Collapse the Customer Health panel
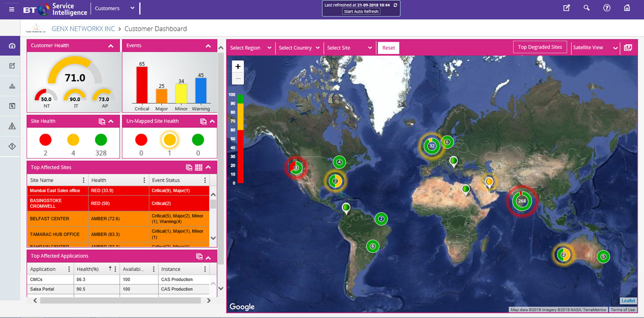Image resolution: width=644 pixels, height=318 pixels. pyautogui.click(x=110, y=46)
